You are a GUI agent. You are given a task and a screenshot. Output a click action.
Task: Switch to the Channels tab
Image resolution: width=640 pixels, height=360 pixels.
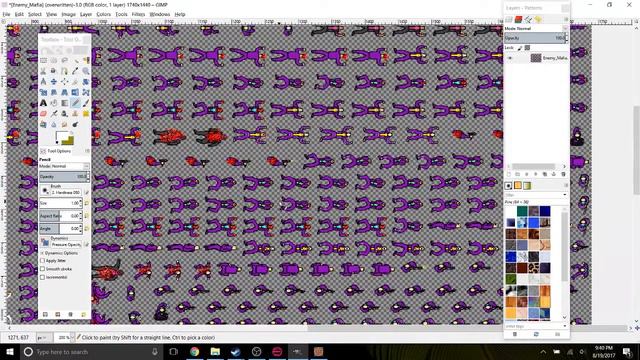click(x=518, y=19)
